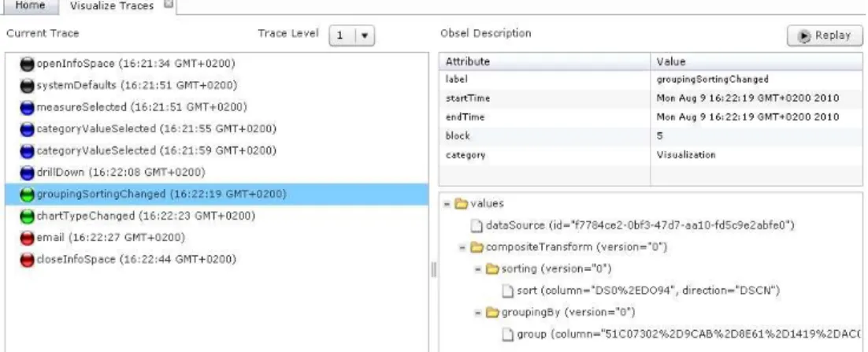Click the startTime attribute cell

click(545, 98)
